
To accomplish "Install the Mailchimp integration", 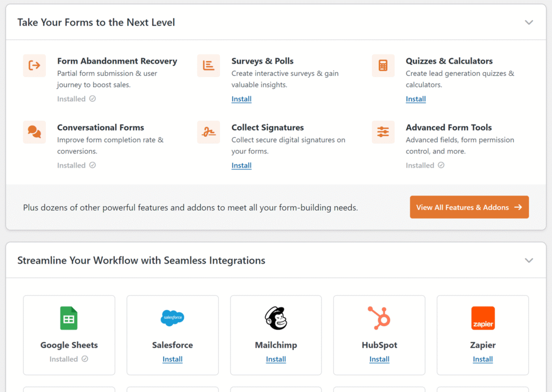I will (x=276, y=359).
